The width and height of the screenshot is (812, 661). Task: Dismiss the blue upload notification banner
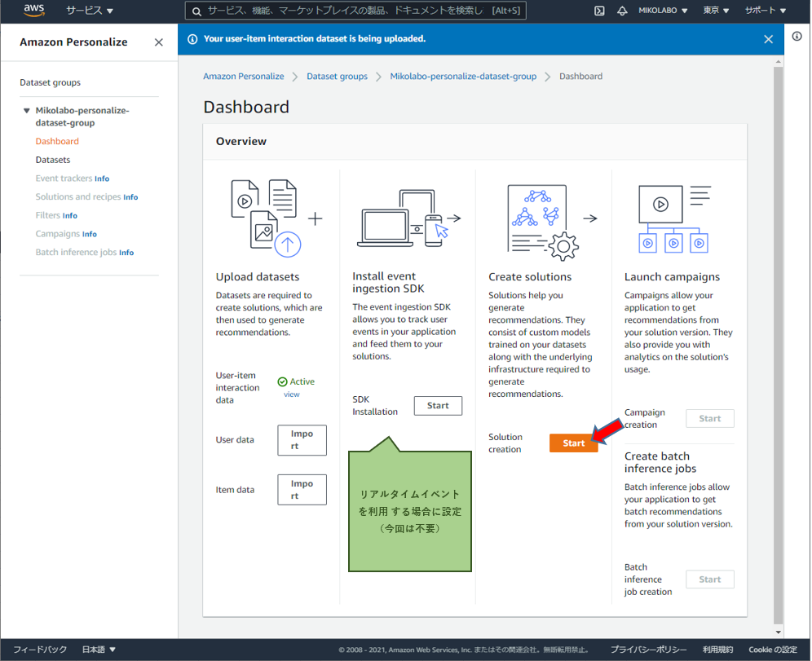[769, 39]
